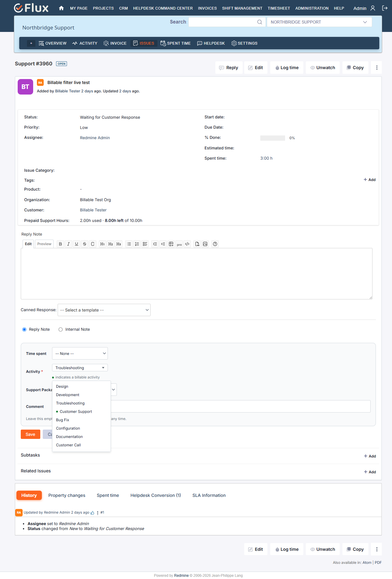Insert Heading 2 in editor
Image resolution: width=392 pixels, height=579 pixels.
(x=110, y=244)
